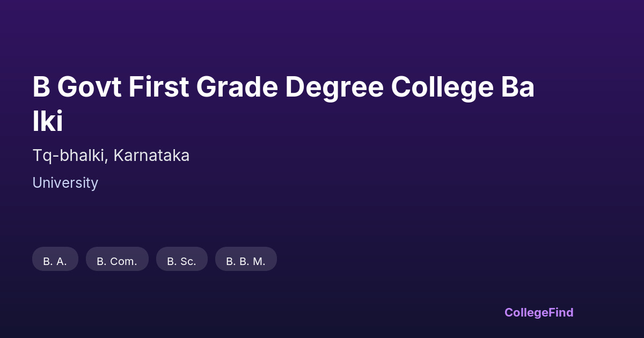Select the word First in the title
The image size is (644, 338).
tap(158, 87)
